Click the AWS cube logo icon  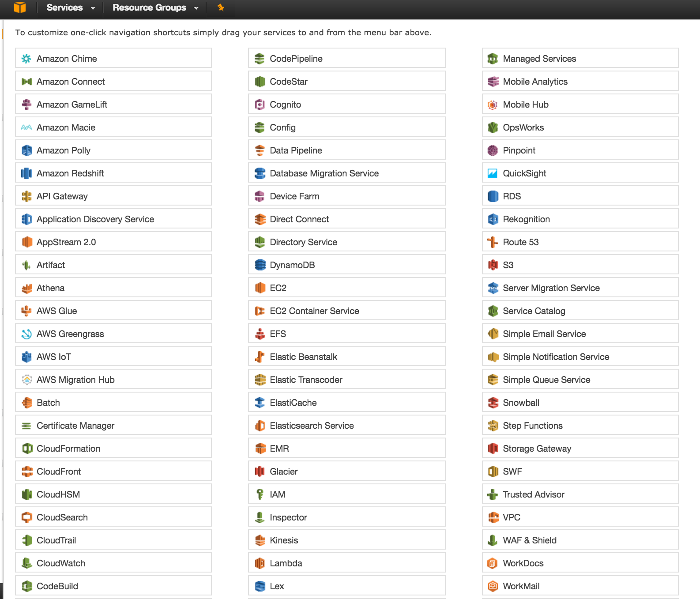tap(20, 7)
